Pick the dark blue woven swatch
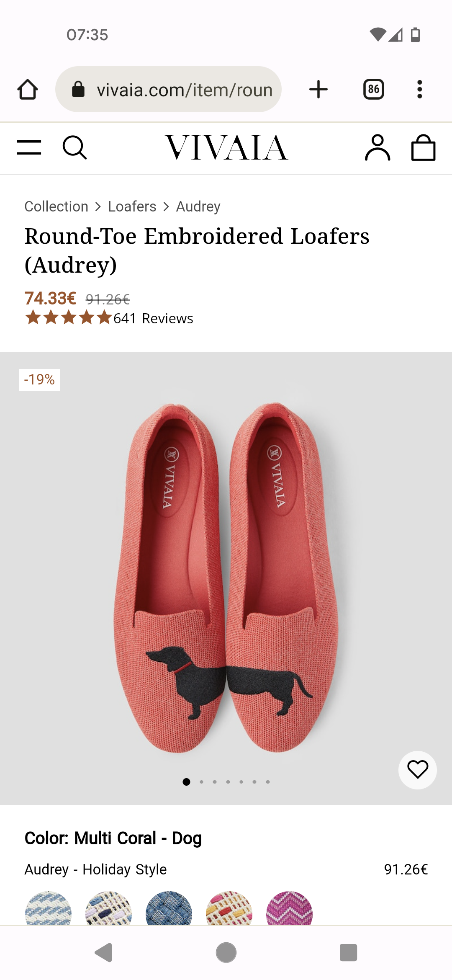Screen dimensions: 452x980 (169, 909)
